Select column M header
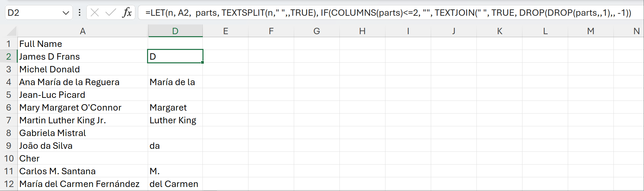Screen dimensions: 644x191 tap(590, 31)
